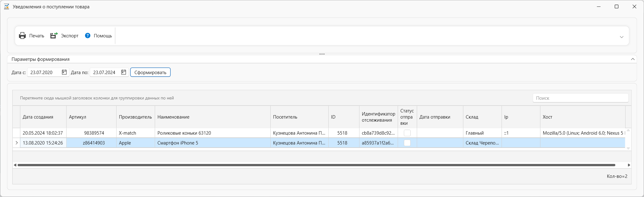Click the 'Помощь' toolbar label
The width and height of the screenshot is (644, 197).
click(103, 36)
